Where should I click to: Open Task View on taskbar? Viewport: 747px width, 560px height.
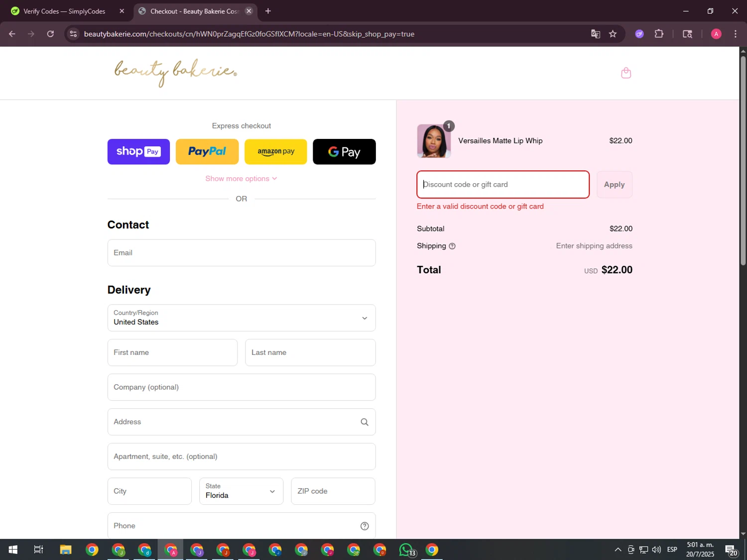pyautogui.click(x=38, y=550)
